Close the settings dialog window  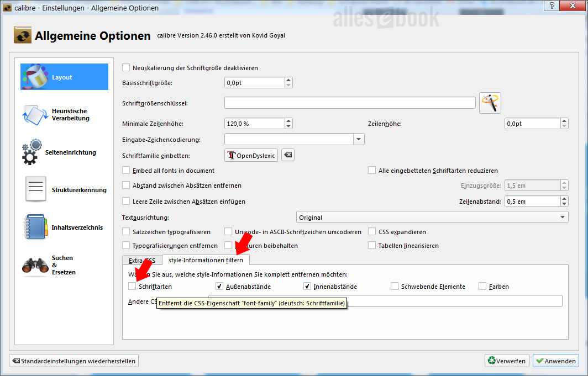[x=573, y=6]
